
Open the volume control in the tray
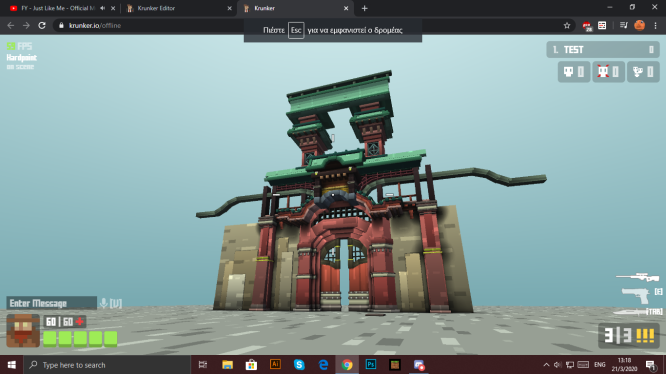[x=558, y=365]
